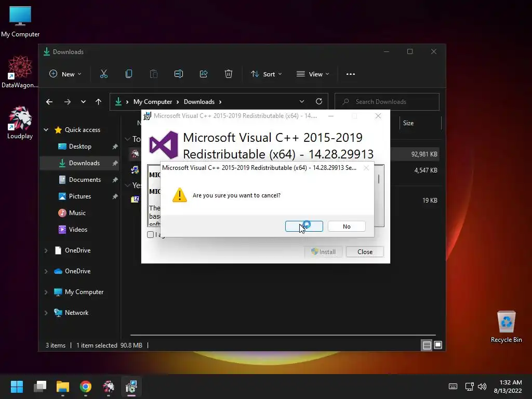
Task: Click the 92,981 KB file size cell
Action: tap(424, 154)
